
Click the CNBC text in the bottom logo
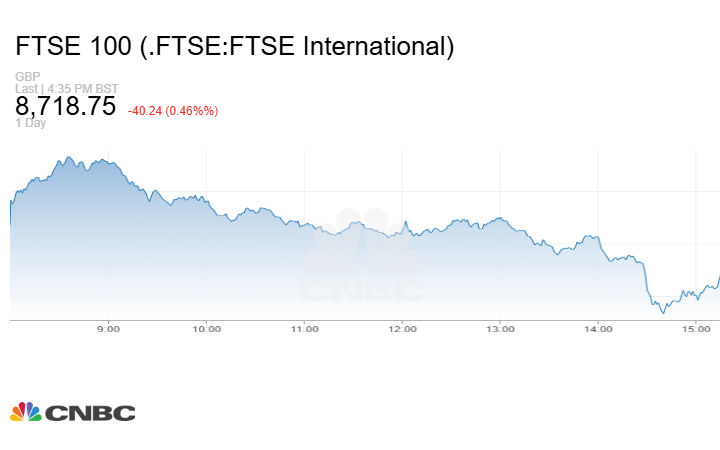pyautogui.click(x=91, y=413)
